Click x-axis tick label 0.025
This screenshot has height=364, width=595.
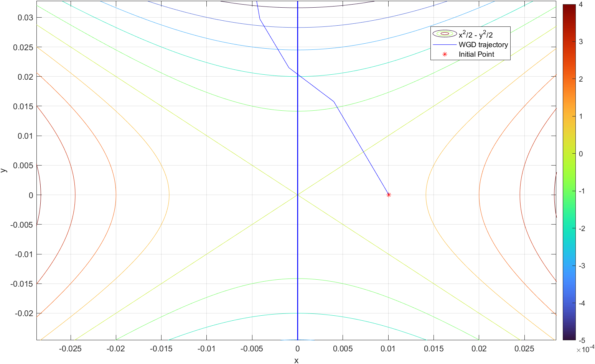point(524,349)
